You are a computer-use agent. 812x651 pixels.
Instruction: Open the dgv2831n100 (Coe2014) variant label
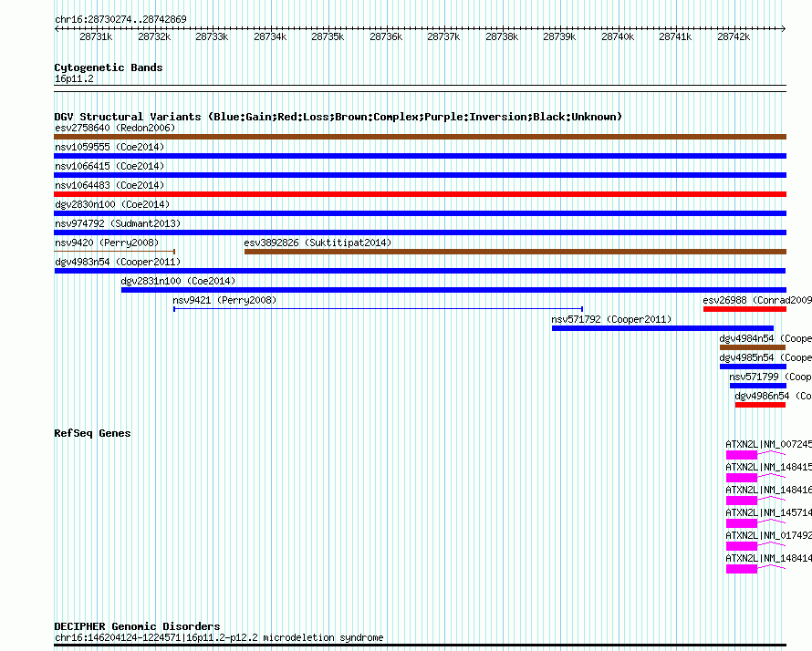pyautogui.click(x=178, y=281)
